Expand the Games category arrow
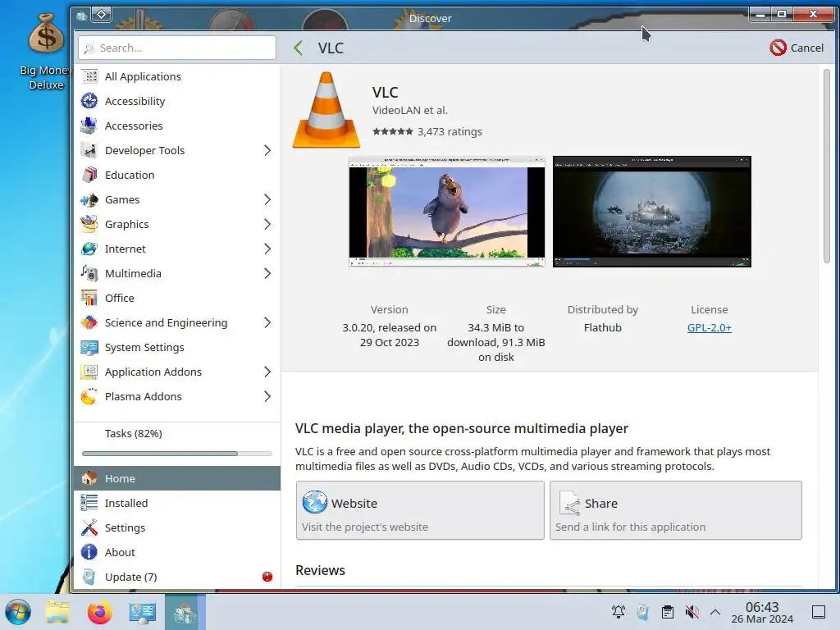Viewport: 840px width, 630px height. 267,200
